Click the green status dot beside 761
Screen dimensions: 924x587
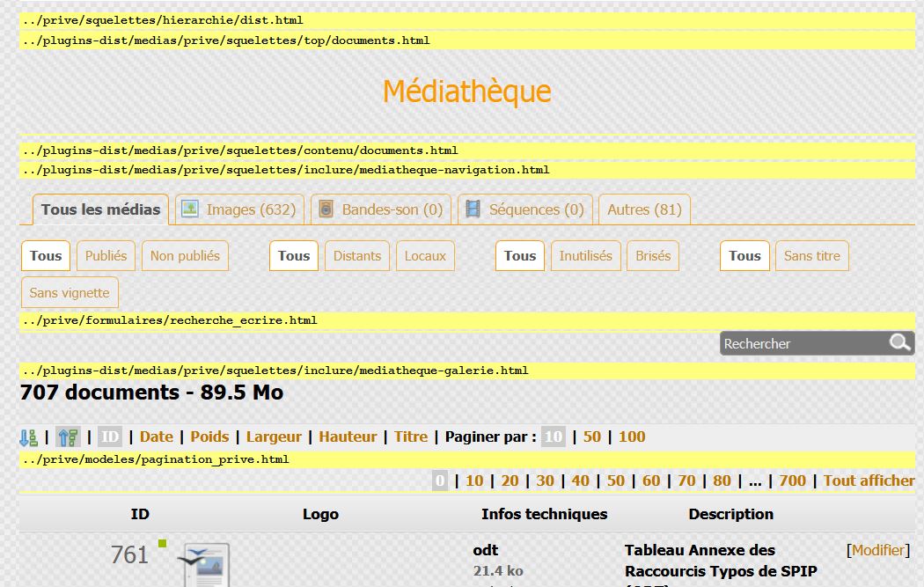point(162,543)
